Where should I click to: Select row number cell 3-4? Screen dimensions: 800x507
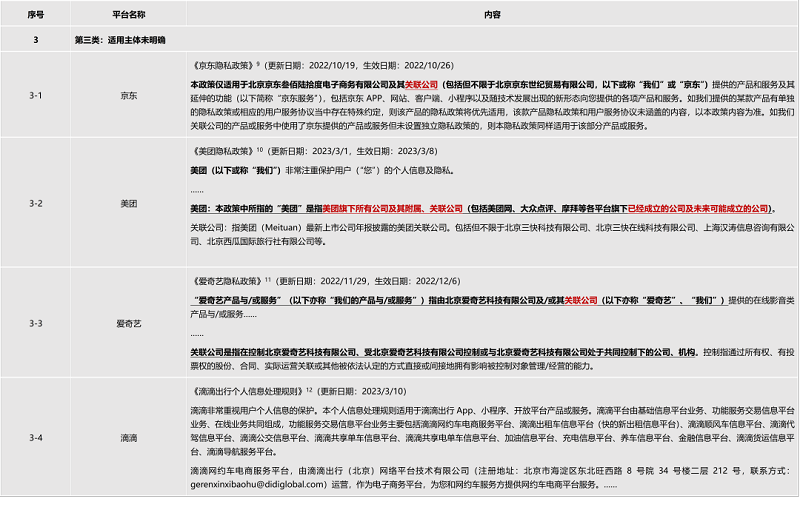click(x=36, y=438)
